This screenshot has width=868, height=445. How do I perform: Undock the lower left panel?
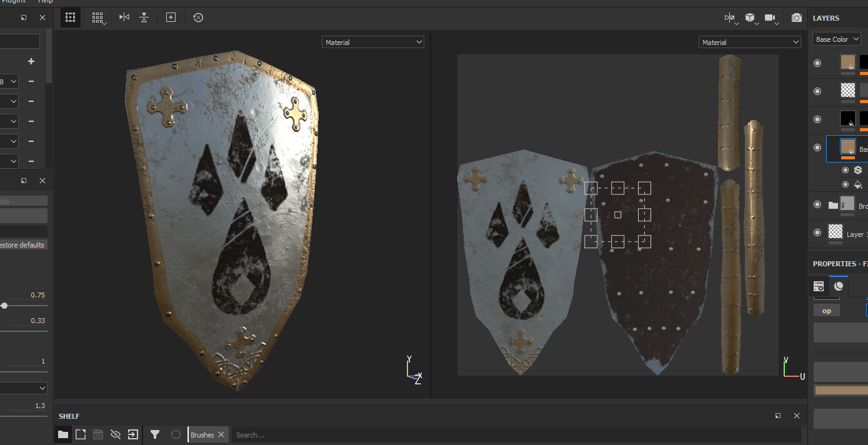[24, 181]
